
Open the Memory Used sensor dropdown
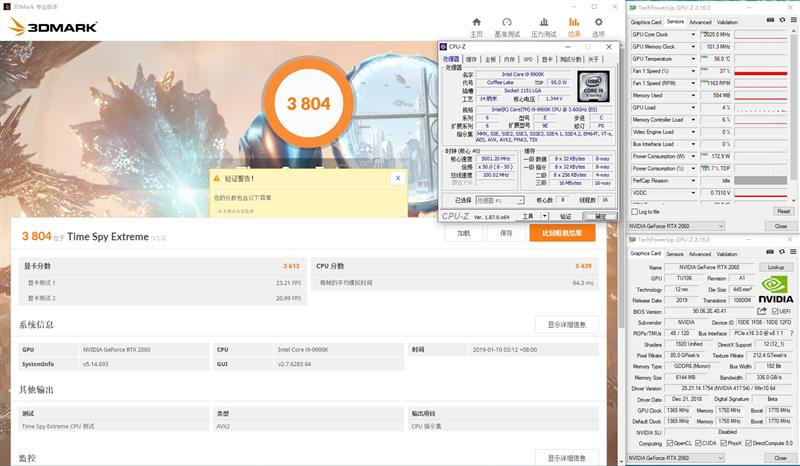coord(693,95)
